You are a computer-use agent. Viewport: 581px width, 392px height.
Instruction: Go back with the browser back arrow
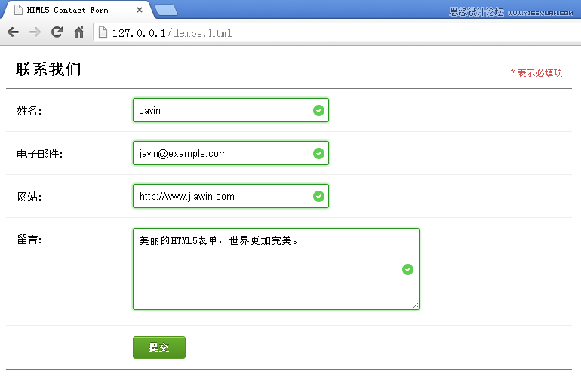click(x=14, y=32)
